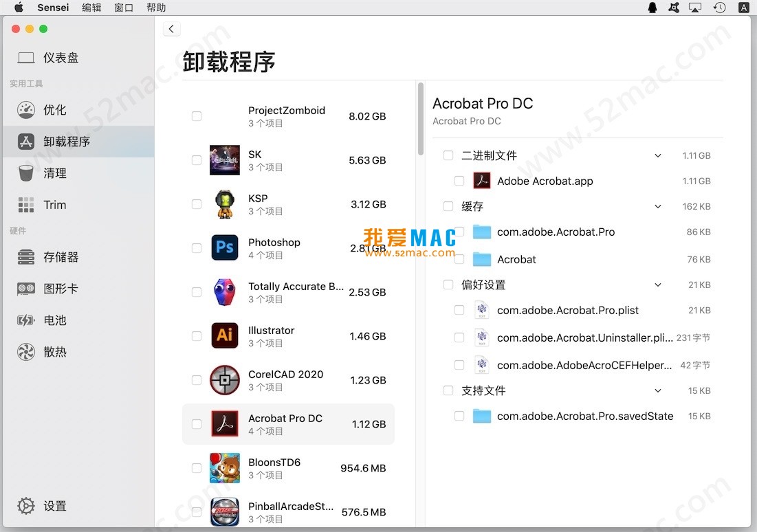The image size is (757, 532).
Task: Go back with the back arrow button
Action: (x=171, y=29)
